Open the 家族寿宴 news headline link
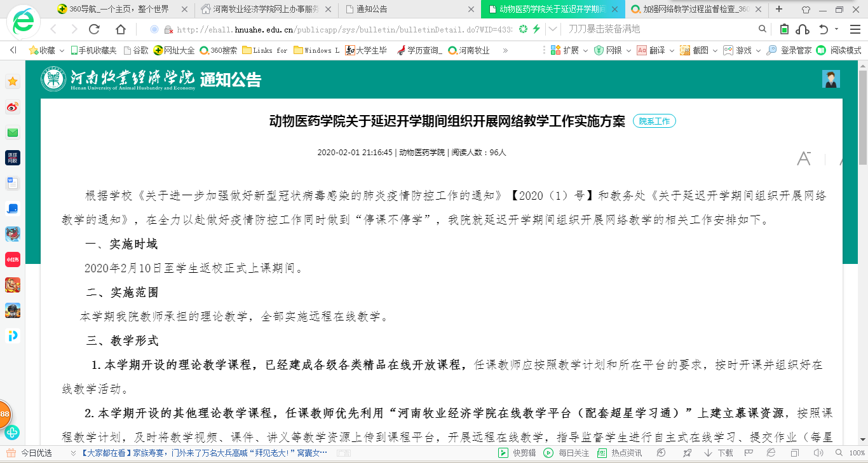The width and height of the screenshot is (868, 463). (203, 453)
